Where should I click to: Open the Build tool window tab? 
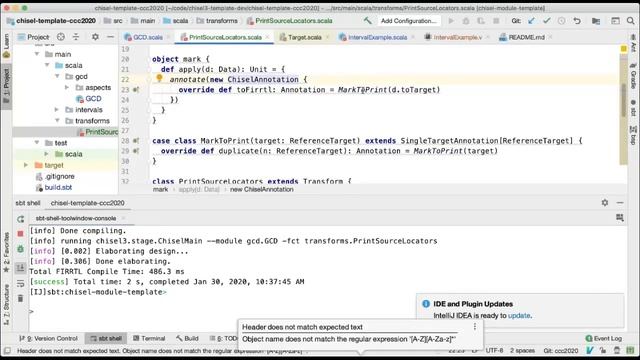(187, 338)
